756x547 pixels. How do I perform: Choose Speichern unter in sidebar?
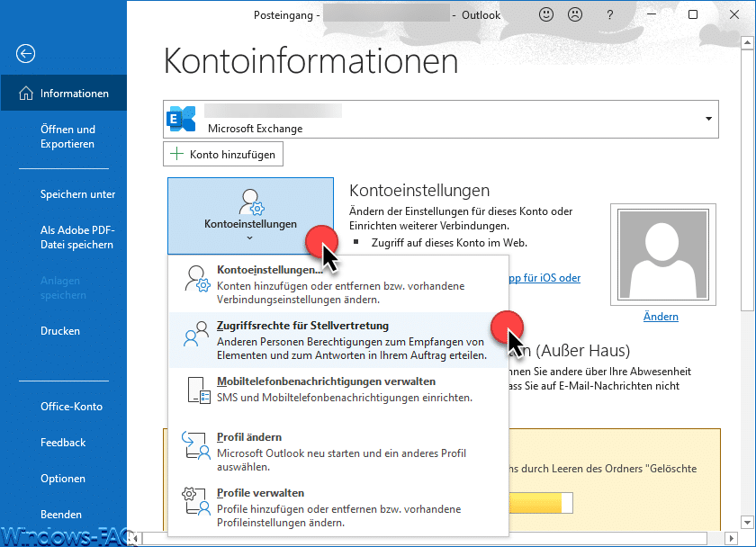coord(77,194)
